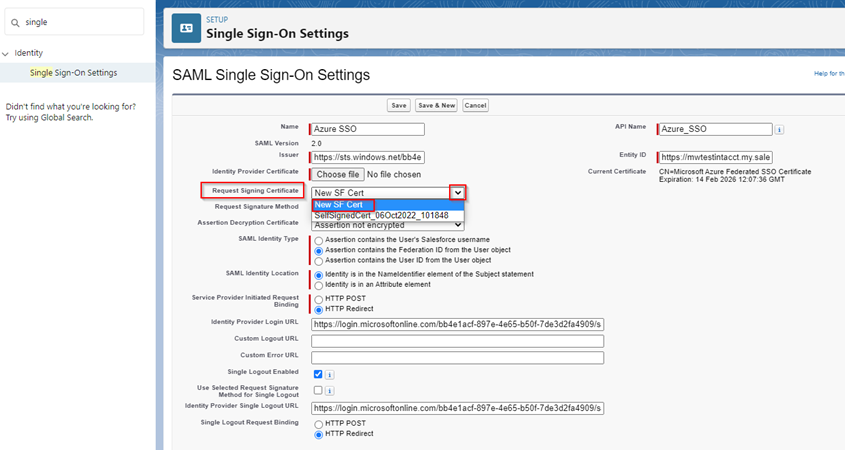Select Assertion contains the Federation ID radio
The width and height of the screenshot is (845, 450).
pyautogui.click(x=318, y=251)
